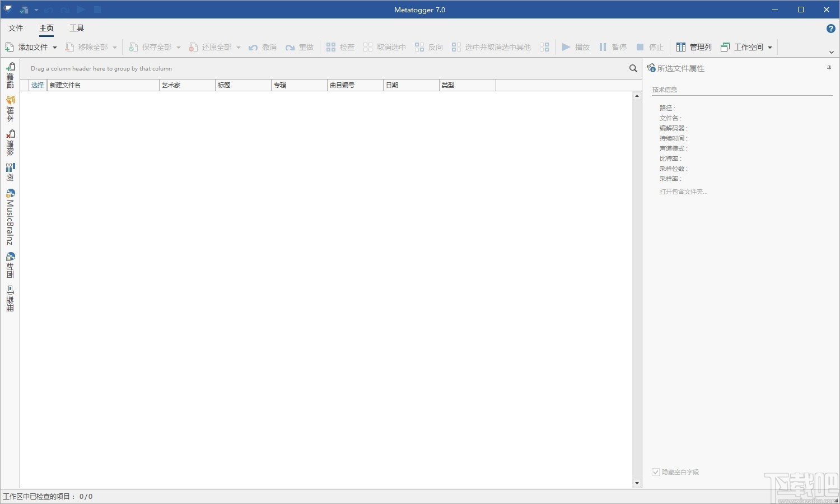The height and width of the screenshot is (504, 840).
Task: Click the 还原全部 (Restore all) toolbar button
Action: (210, 47)
